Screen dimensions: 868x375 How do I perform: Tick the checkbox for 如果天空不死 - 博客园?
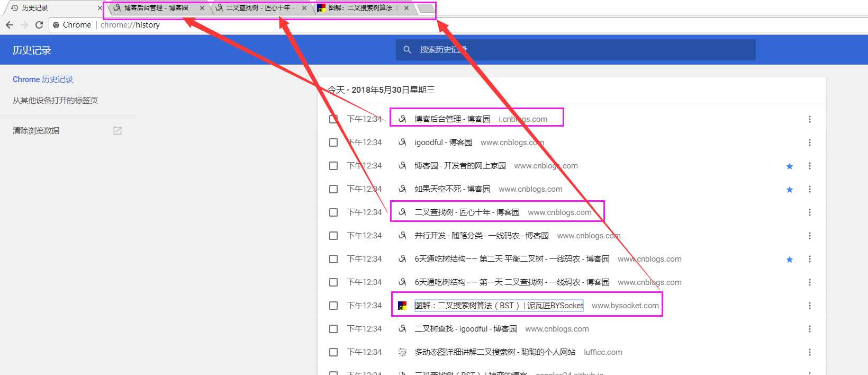[333, 189]
